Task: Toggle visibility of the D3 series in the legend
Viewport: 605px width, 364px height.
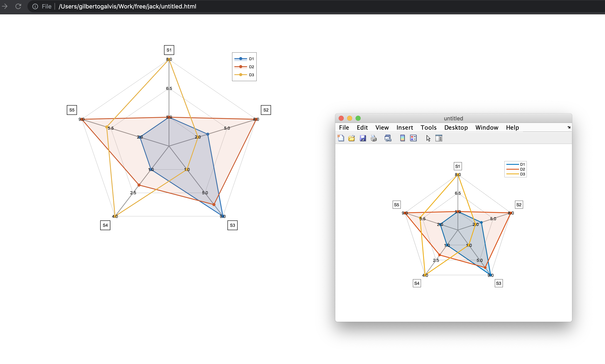Action: (251, 75)
